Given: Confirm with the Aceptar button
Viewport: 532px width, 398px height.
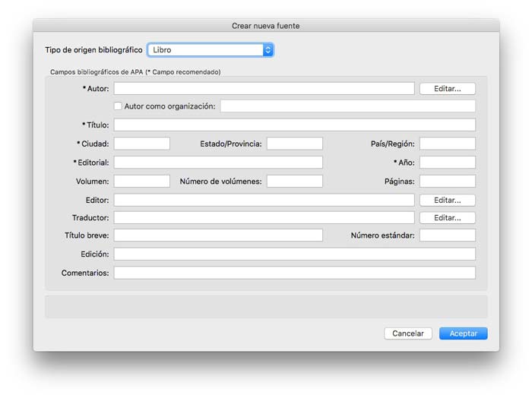Looking at the screenshot, I should (x=463, y=333).
